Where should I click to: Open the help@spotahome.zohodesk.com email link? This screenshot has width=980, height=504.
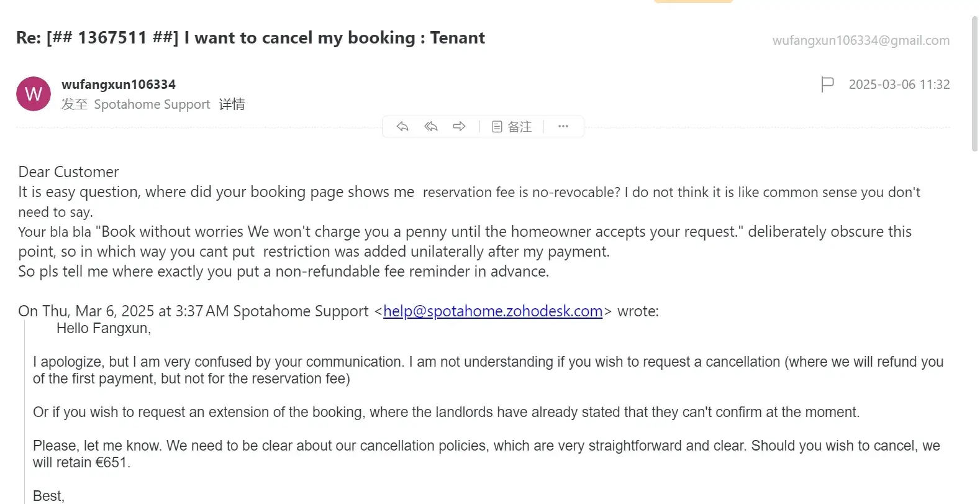[492, 311]
